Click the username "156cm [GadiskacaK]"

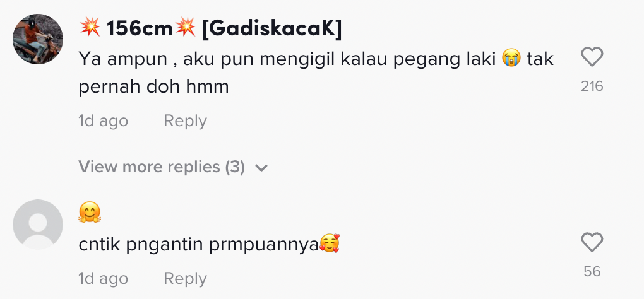[210, 28]
